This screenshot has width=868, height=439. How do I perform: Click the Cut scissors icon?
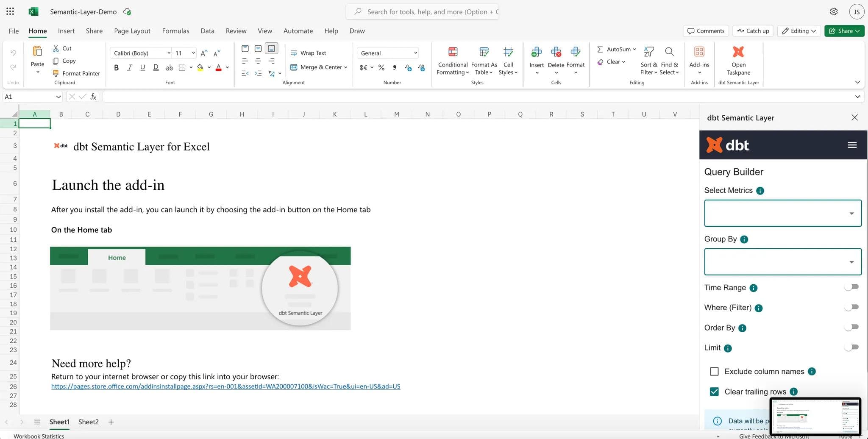(x=56, y=48)
